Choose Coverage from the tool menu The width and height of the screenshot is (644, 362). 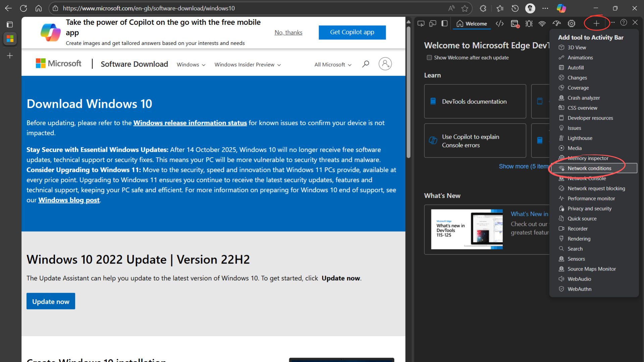click(594, 88)
